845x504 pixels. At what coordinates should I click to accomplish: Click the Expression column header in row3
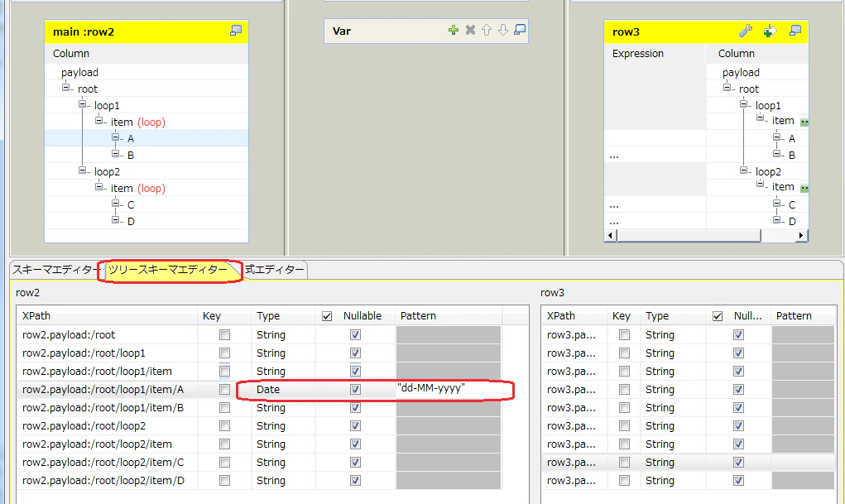point(655,53)
